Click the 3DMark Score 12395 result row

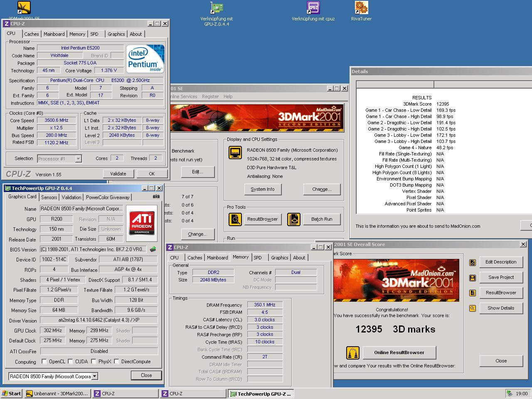pos(426,104)
